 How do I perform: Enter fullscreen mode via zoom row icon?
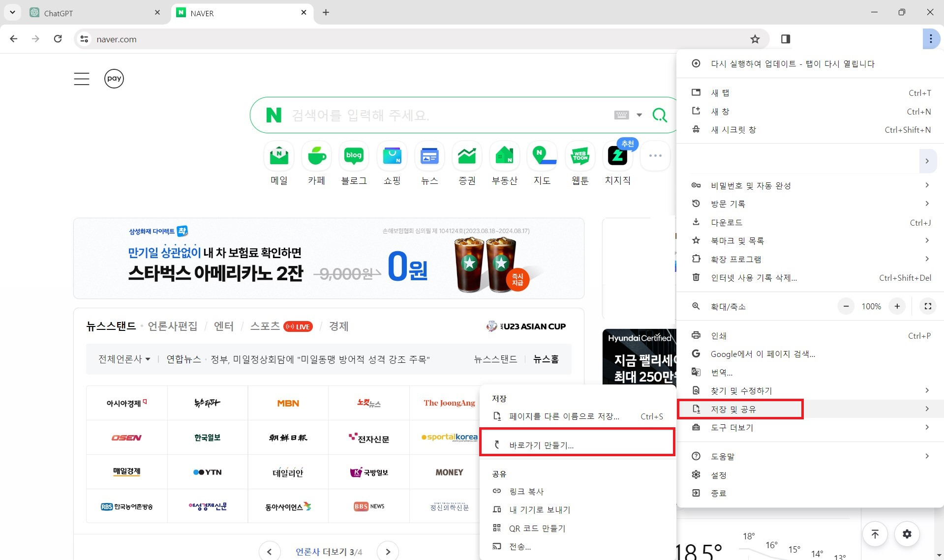pos(928,306)
